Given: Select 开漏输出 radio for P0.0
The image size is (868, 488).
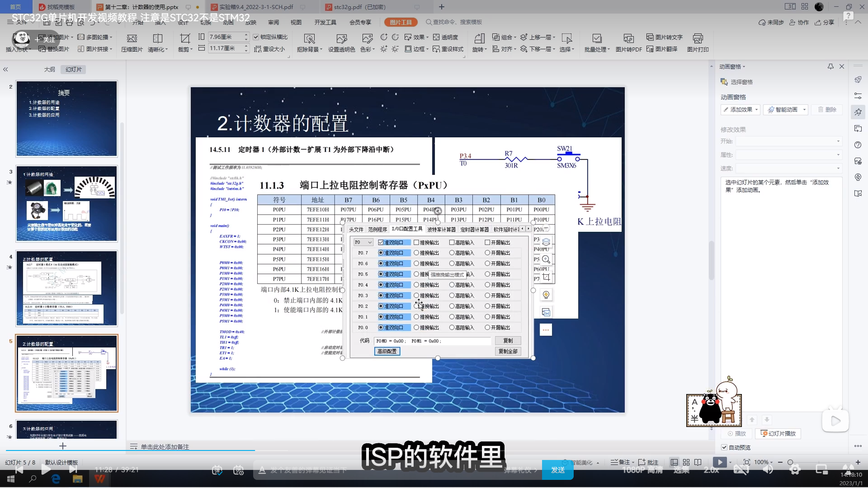Looking at the screenshot, I should pos(487,328).
